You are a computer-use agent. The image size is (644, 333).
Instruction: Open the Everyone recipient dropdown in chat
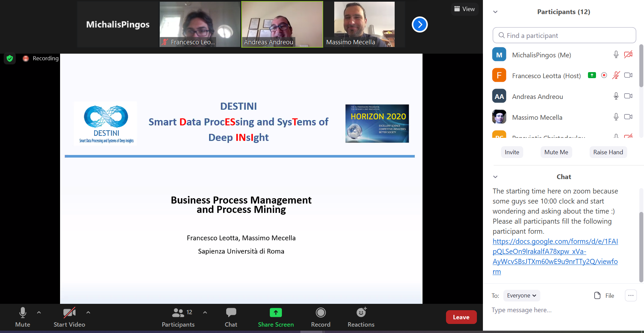coord(522,295)
